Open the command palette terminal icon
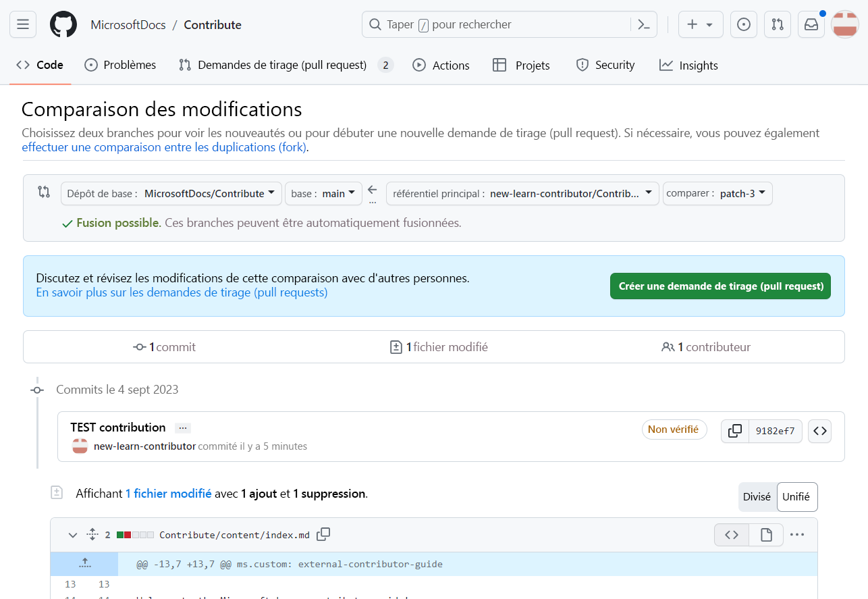The width and height of the screenshot is (868, 599). pyautogui.click(x=643, y=24)
